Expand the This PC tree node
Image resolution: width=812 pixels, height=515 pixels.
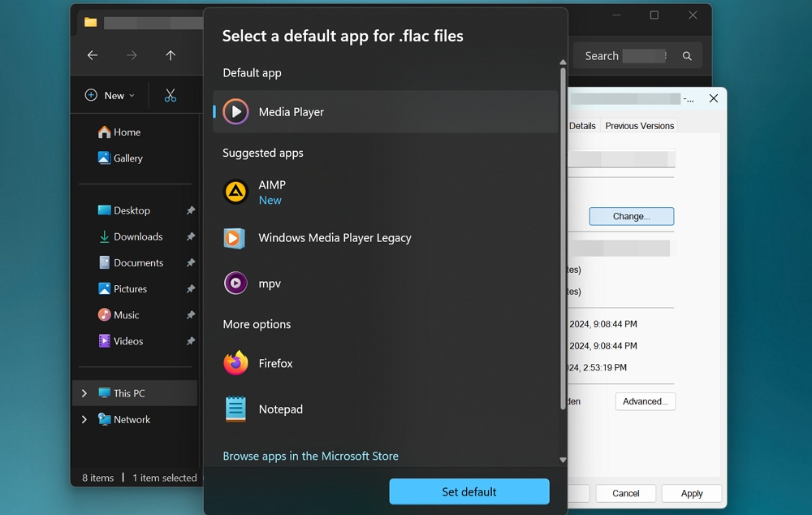click(84, 393)
